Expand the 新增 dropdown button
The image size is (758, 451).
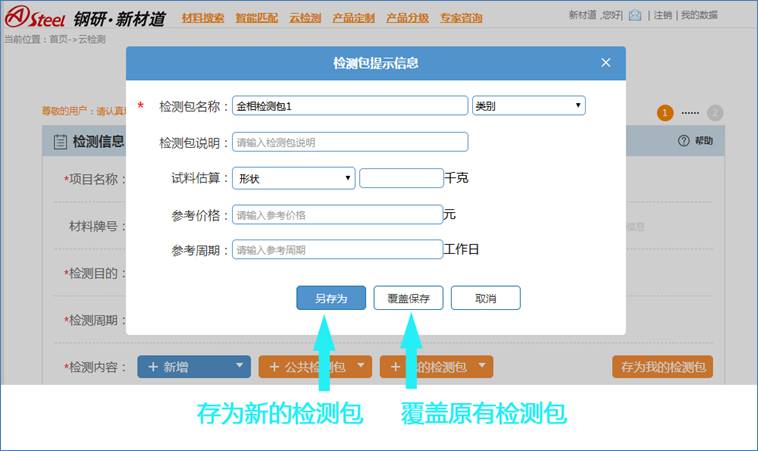(239, 367)
